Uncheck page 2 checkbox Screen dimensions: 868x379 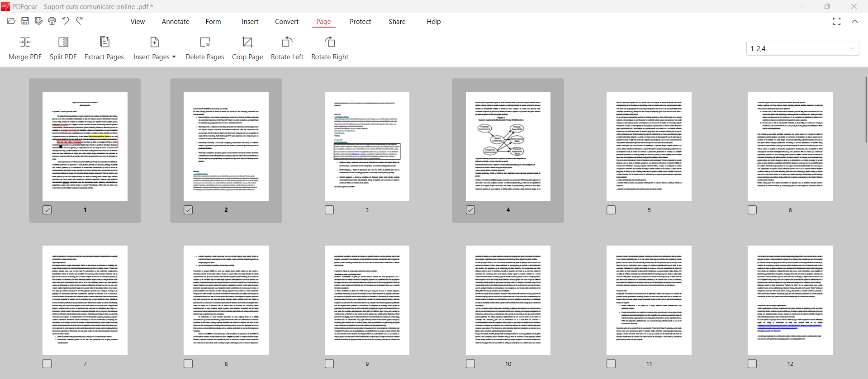188,210
